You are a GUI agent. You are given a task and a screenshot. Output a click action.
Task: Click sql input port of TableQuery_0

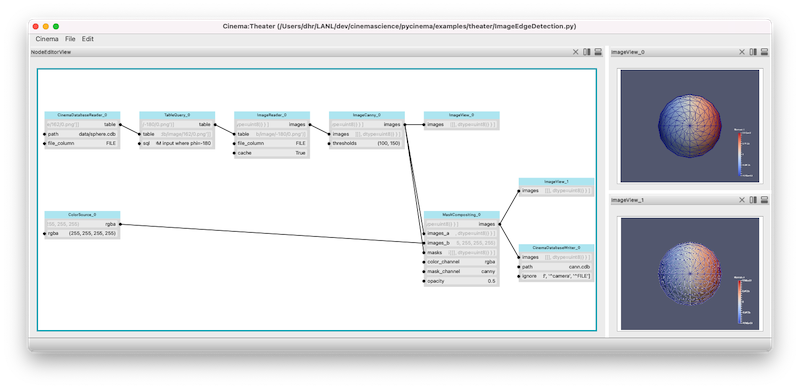(140, 143)
